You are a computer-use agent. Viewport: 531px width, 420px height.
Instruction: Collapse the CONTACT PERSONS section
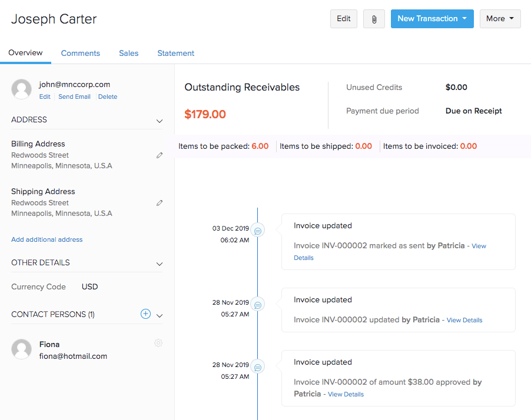pyautogui.click(x=159, y=315)
